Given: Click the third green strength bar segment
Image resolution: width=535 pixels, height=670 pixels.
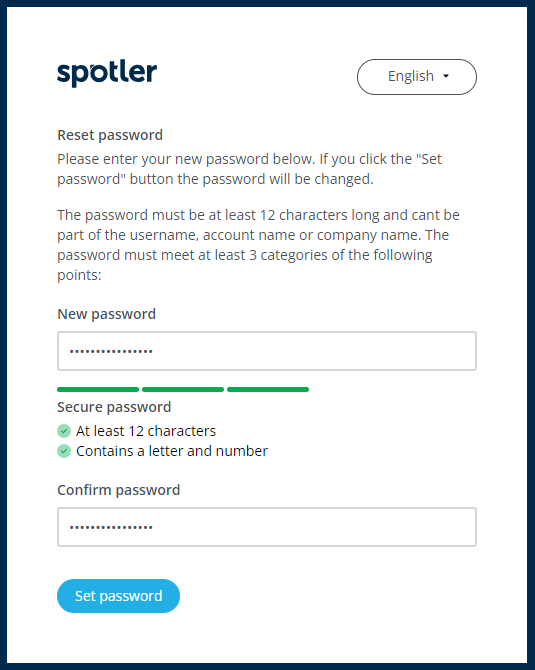Looking at the screenshot, I should tap(268, 389).
